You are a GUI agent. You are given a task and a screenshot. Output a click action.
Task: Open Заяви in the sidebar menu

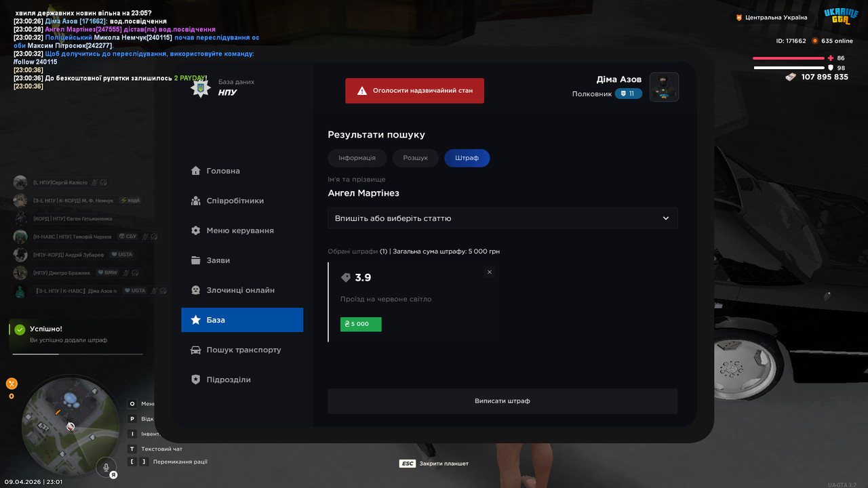pyautogui.click(x=242, y=260)
